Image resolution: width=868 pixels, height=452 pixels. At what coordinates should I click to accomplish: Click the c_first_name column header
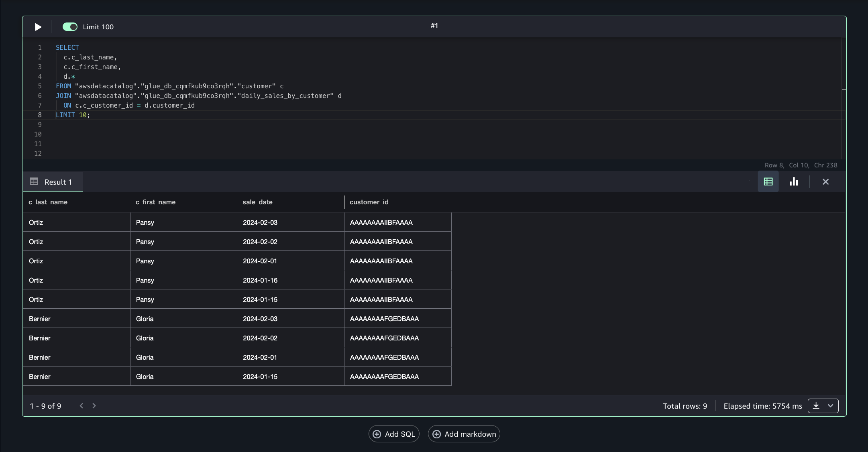[x=155, y=202]
